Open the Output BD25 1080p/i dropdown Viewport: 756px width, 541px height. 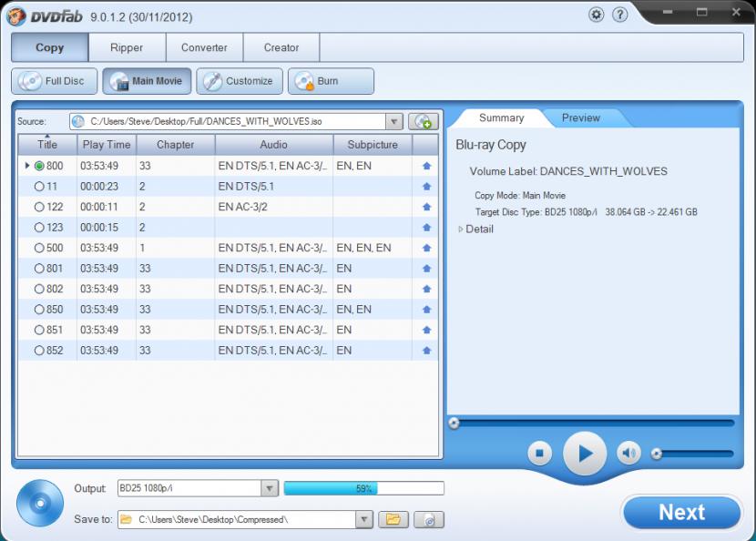click(270, 489)
